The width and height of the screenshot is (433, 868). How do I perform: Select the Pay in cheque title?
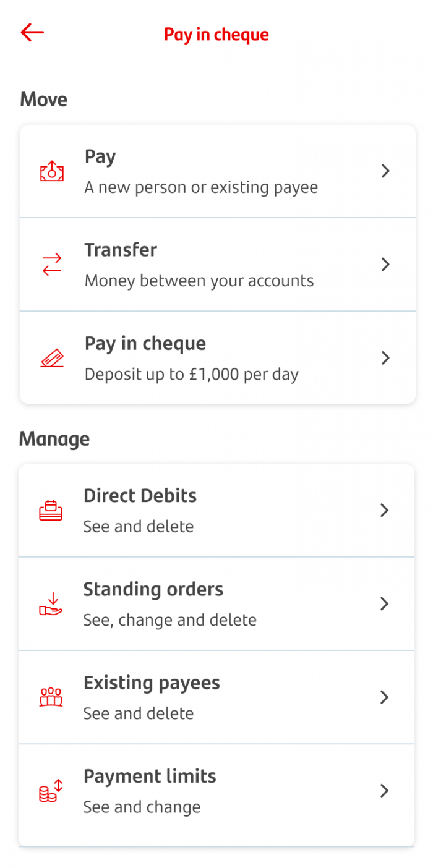pyautogui.click(x=216, y=35)
